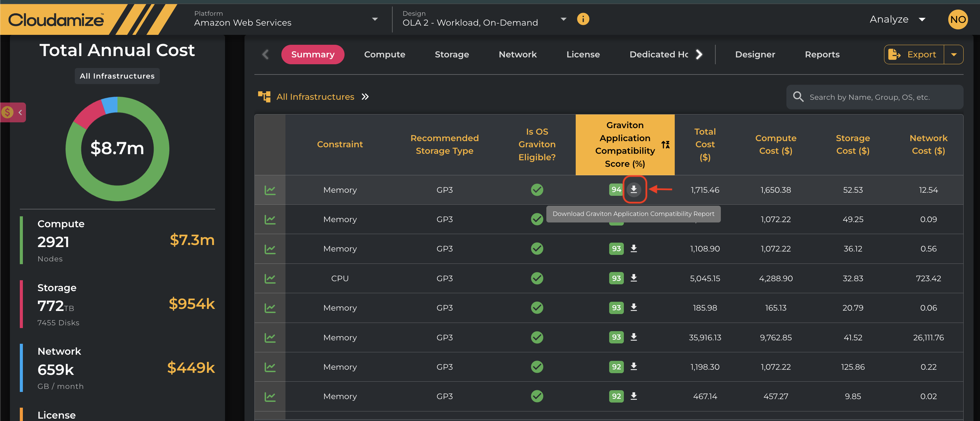Open trend chart for first Memory row
980x421 pixels.
[x=270, y=190]
